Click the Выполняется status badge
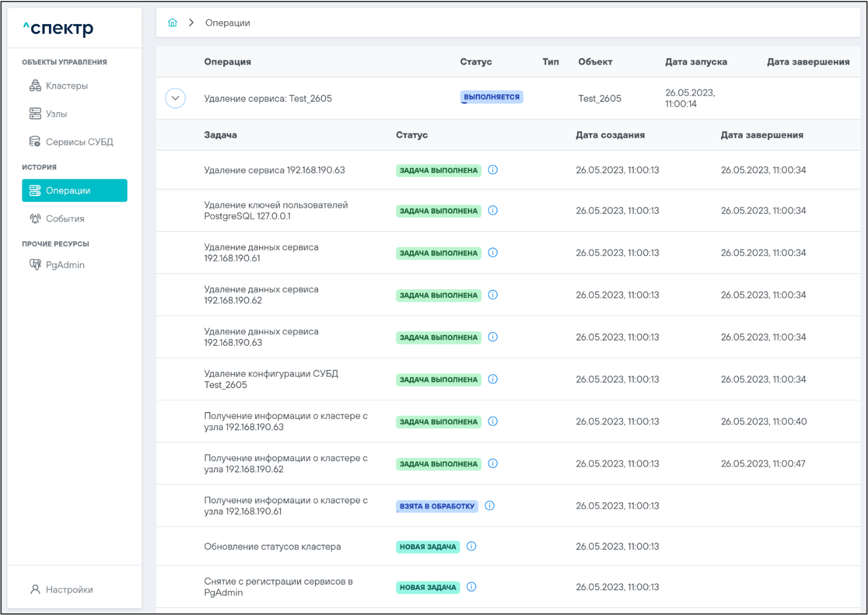 tap(491, 97)
